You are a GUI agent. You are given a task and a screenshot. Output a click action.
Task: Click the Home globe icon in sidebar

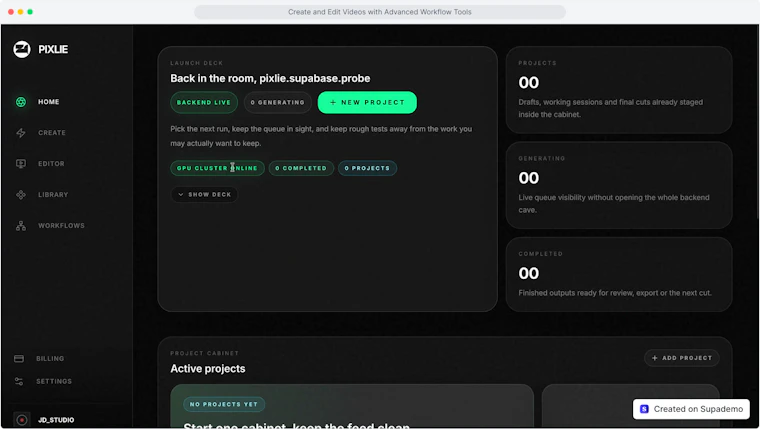coord(21,102)
